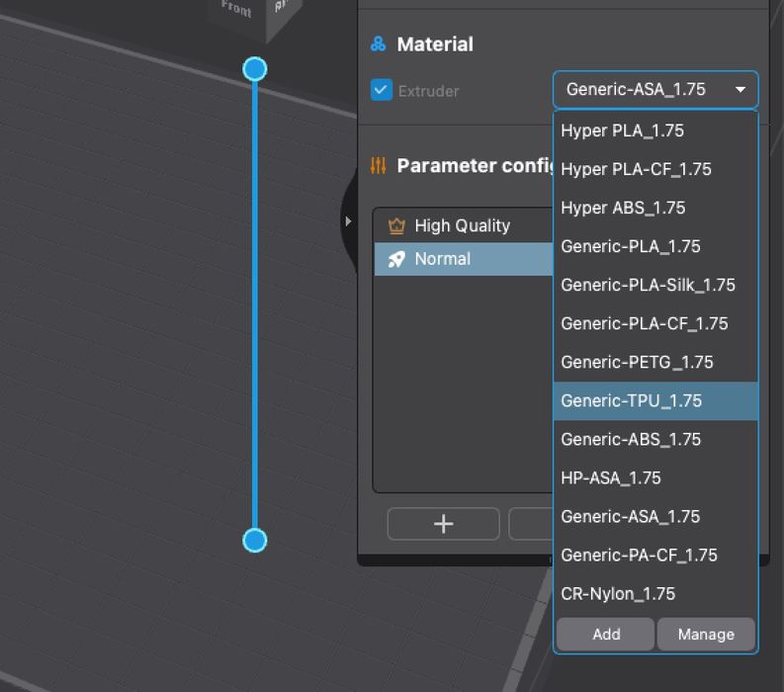Collapse the side panel with the arrow handle

347,221
